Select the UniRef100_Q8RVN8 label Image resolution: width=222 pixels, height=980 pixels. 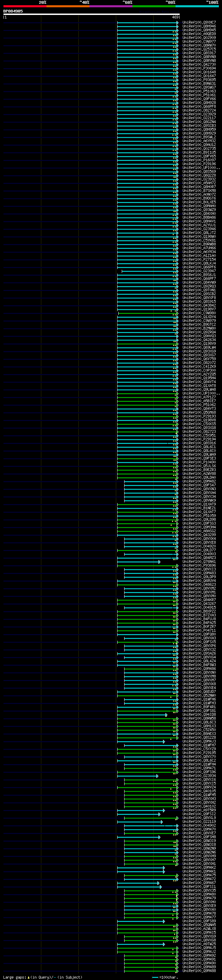coord(199,60)
